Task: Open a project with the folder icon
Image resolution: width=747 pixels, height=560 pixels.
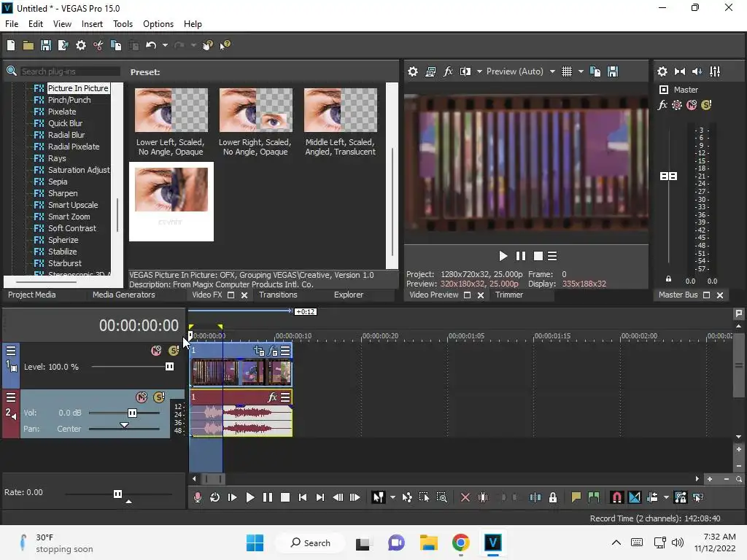Action: click(x=28, y=45)
